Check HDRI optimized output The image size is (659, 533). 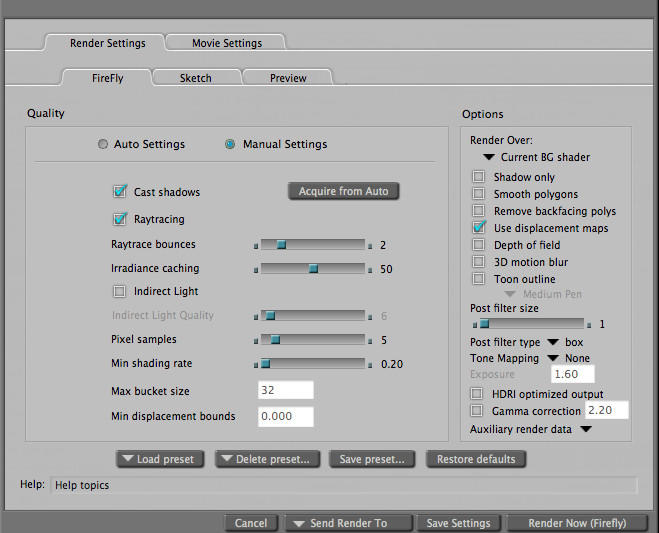click(477, 393)
